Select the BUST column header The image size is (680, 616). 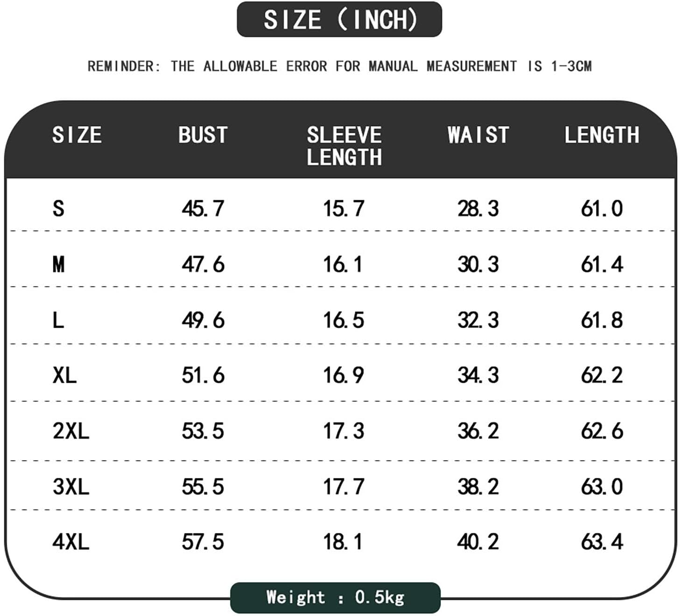(x=203, y=135)
